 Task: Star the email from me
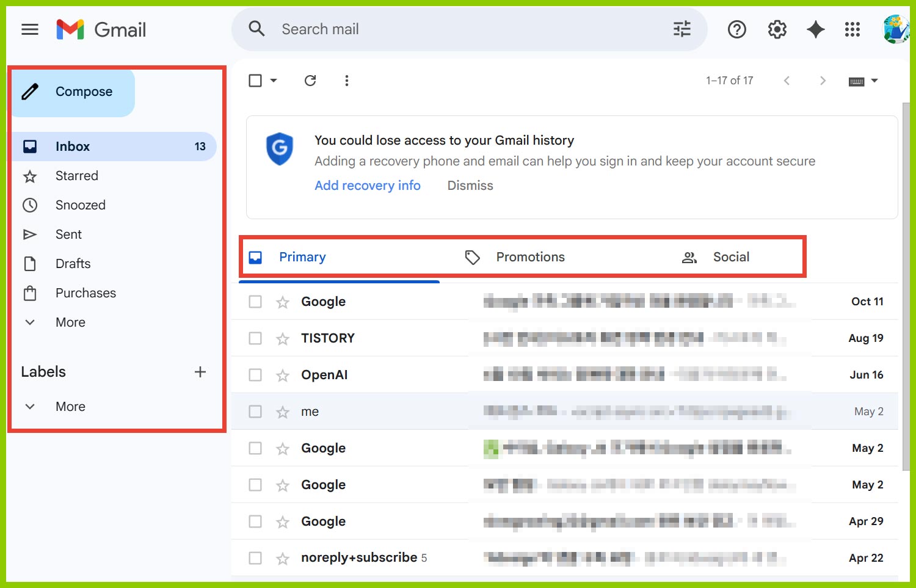pyautogui.click(x=282, y=412)
